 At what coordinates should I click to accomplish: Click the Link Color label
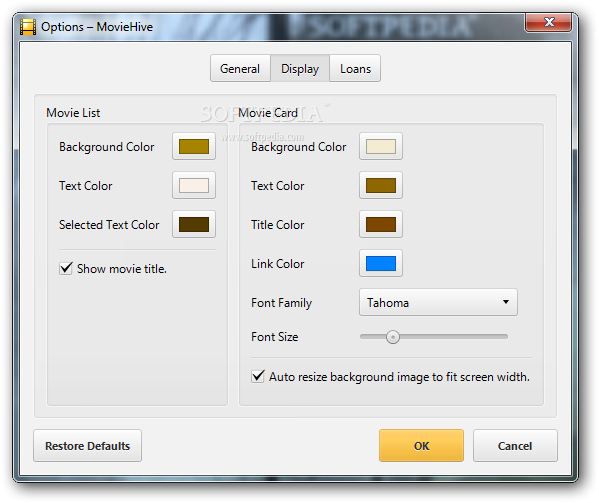[x=278, y=264]
